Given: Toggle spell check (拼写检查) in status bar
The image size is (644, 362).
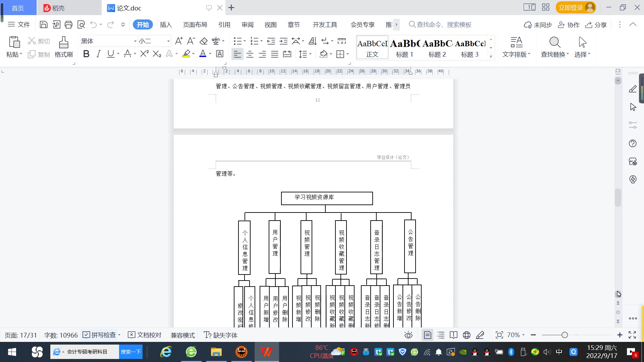Looking at the screenshot, I should [99, 335].
